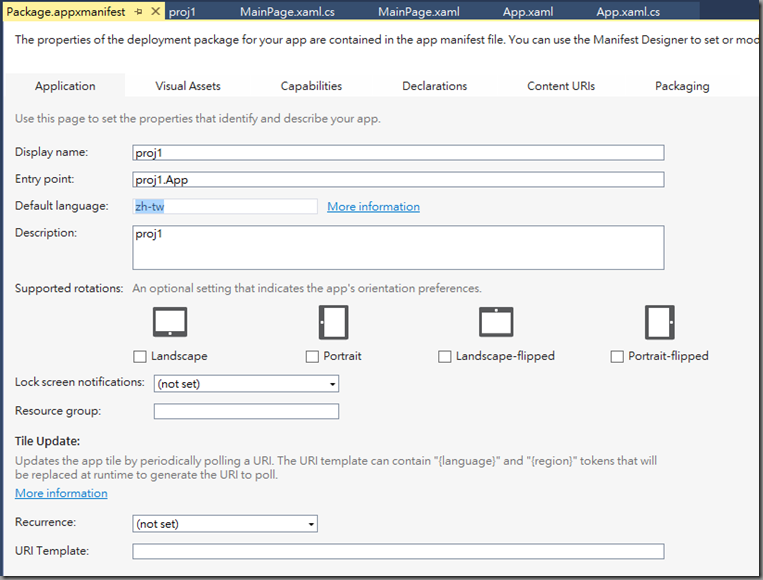The image size is (763, 580).
Task: Select the Visual Assets tab
Action: (188, 86)
